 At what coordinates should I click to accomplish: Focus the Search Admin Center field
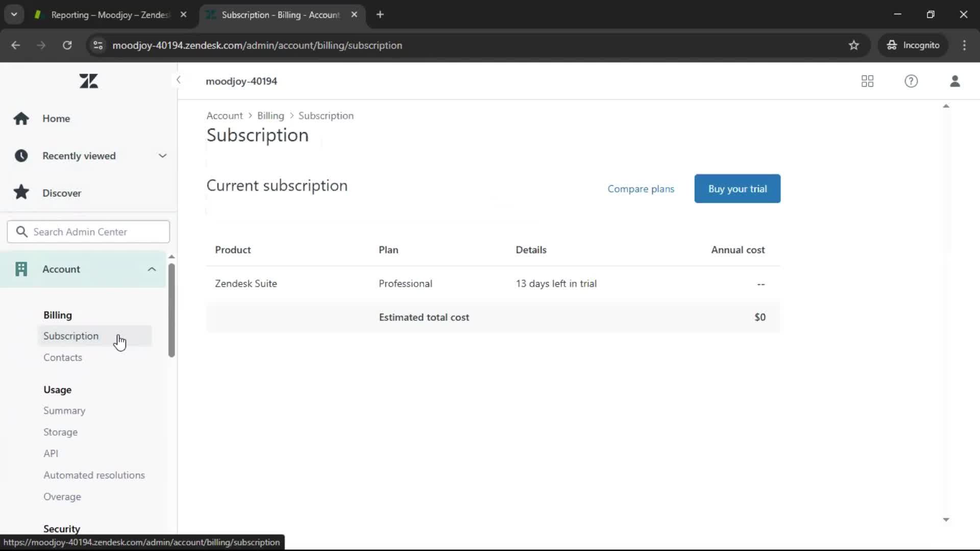88,232
